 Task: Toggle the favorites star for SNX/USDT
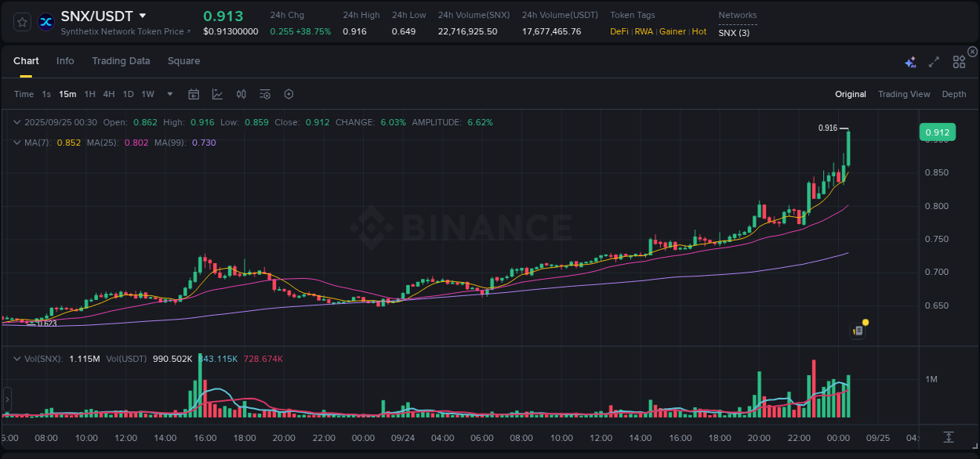(x=21, y=21)
